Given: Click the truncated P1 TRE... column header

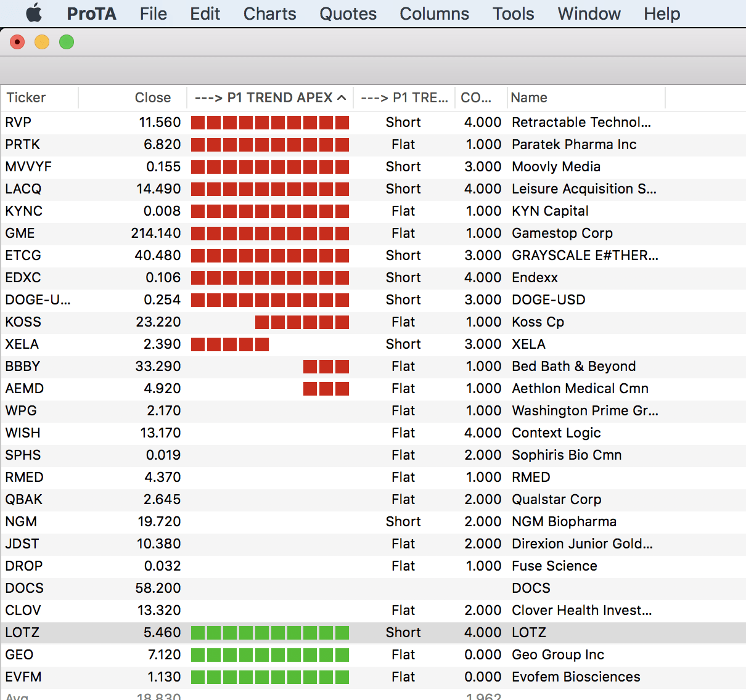Looking at the screenshot, I should (x=404, y=97).
